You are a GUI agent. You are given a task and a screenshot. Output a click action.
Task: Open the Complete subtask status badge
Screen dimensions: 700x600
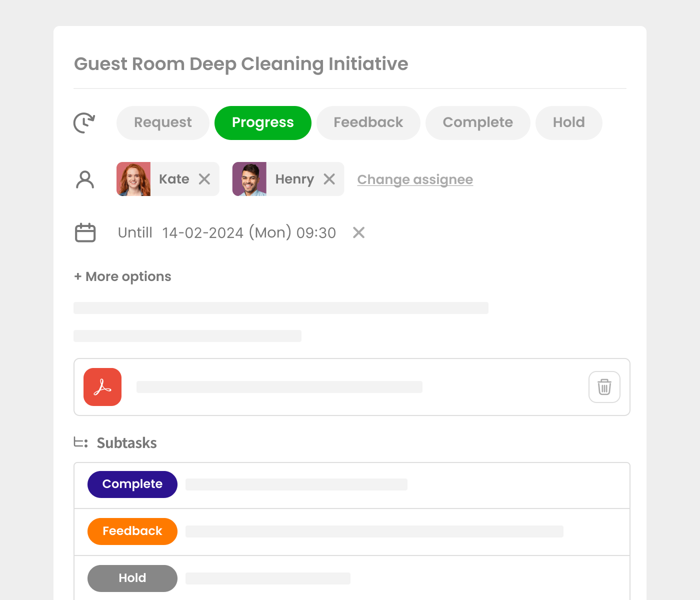[x=132, y=484]
